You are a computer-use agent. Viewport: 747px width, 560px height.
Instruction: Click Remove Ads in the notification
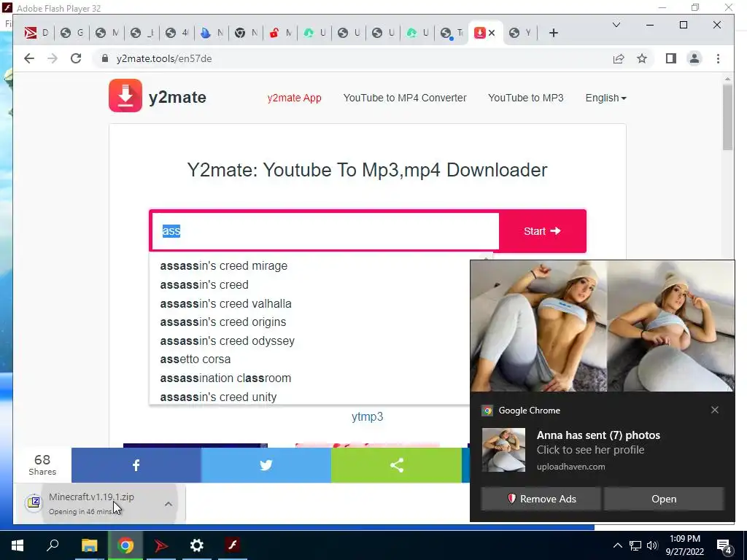[541, 499]
